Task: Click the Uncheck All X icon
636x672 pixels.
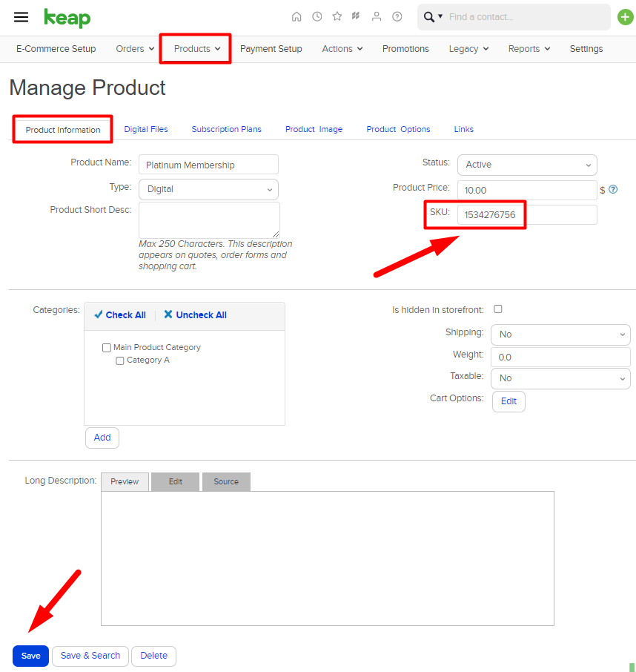Action: pos(168,314)
